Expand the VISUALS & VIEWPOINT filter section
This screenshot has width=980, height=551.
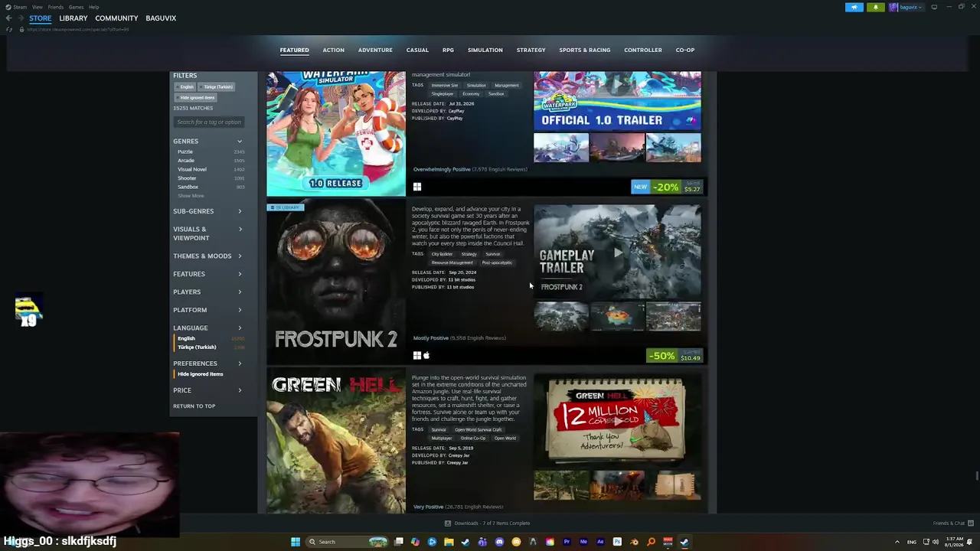pyautogui.click(x=207, y=233)
